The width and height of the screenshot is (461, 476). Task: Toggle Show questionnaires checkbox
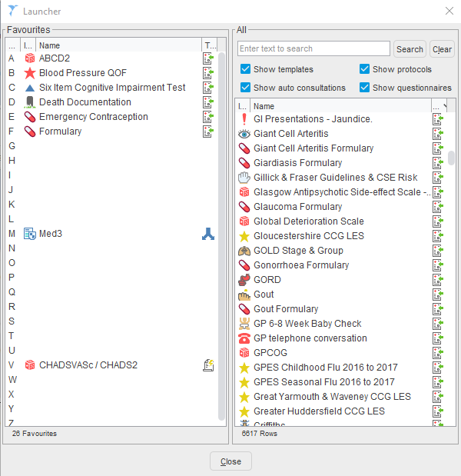click(365, 88)
